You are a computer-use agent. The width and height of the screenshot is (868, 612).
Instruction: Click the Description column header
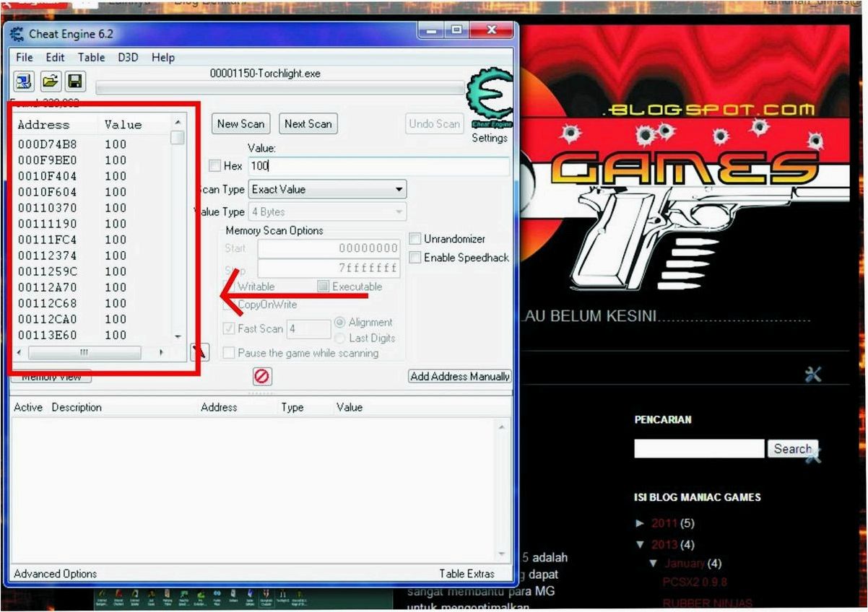click(x=77, y=408)
